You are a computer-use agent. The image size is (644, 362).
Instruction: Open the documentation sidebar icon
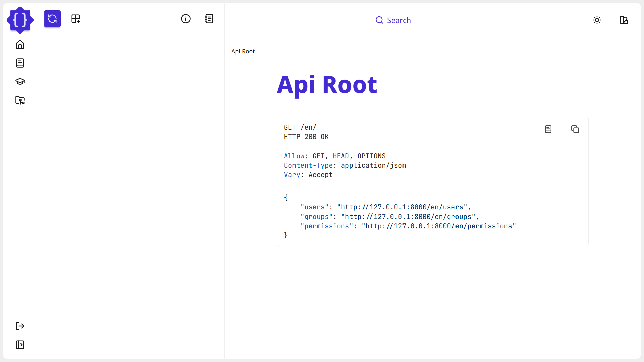pos(20,63)
